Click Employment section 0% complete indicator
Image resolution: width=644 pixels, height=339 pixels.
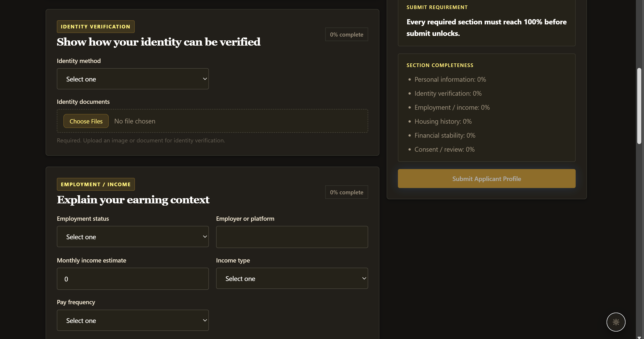click(346, 192)
